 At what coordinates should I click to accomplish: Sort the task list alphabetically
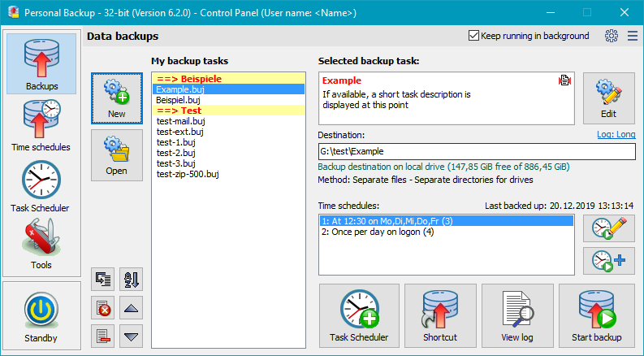(x=131, y=279)
